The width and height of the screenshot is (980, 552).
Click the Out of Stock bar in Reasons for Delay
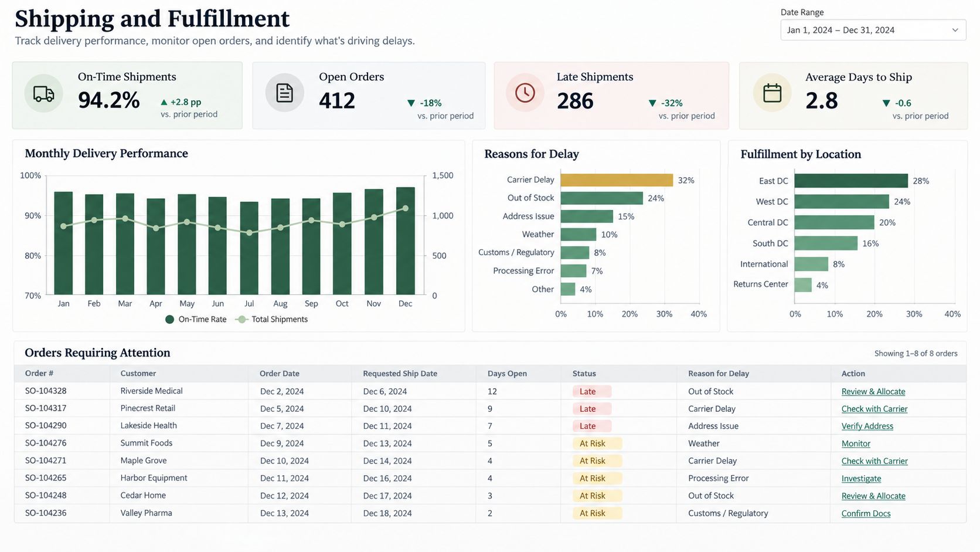tap(602, 198)
